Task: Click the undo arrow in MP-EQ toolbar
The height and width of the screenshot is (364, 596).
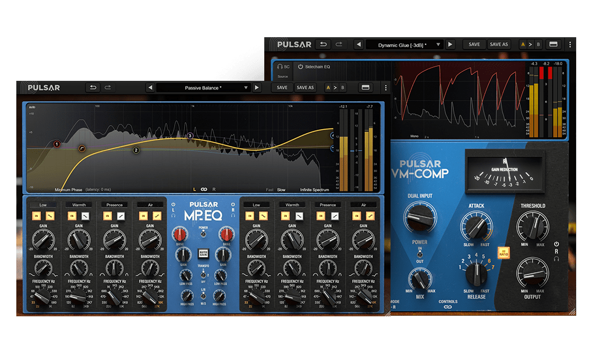Action: pyautogui.click(x=92, y=88)
